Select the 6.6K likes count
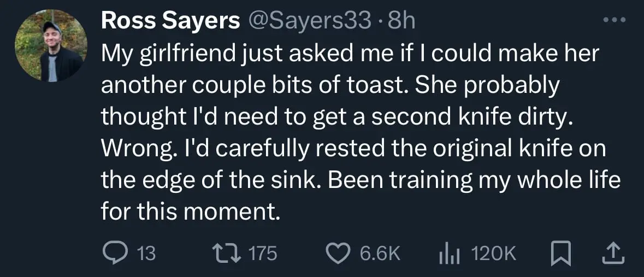The width and height of the screenshot is (644, 277). 380,254
